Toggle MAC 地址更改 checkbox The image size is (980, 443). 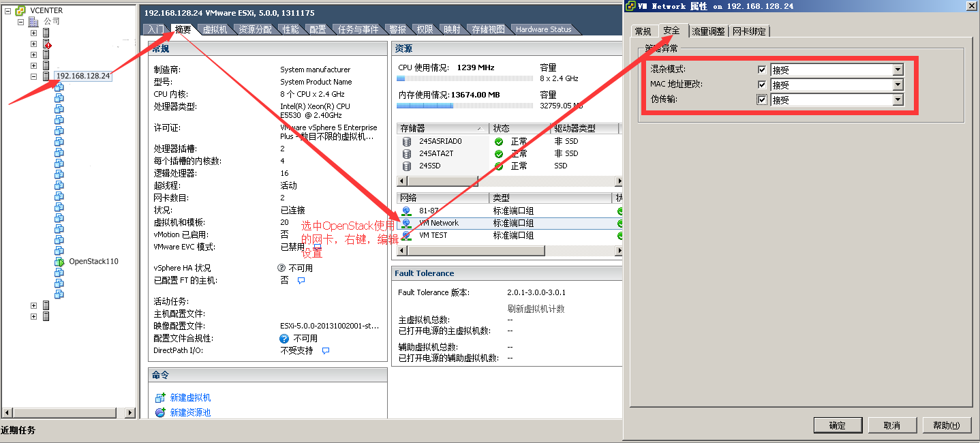(762, 85)
